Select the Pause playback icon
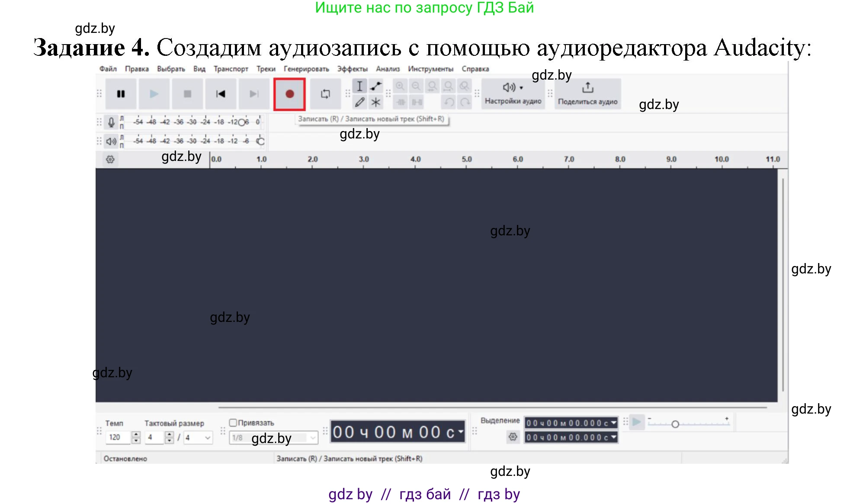The width and height of the screenshot is (850, 504). [x=120, y=93]
